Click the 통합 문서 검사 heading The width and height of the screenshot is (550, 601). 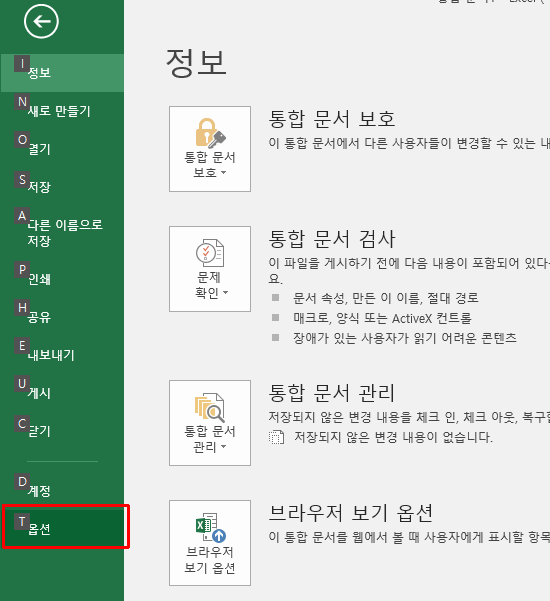pyautogui.click(x=332, y=239)
